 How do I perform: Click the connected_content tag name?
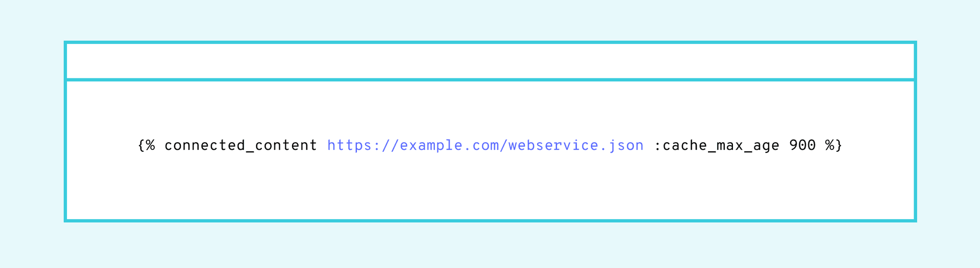click(x=240, y=146)
